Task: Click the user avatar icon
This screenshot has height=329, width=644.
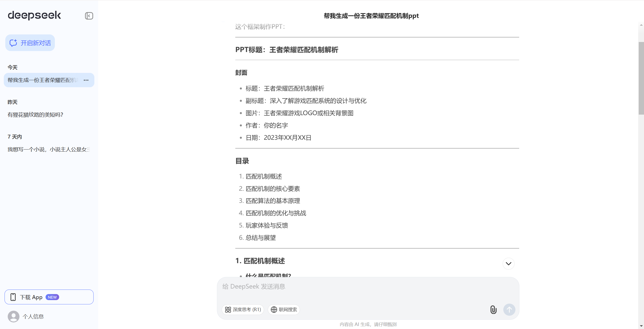Action: [x=14, y=316]
